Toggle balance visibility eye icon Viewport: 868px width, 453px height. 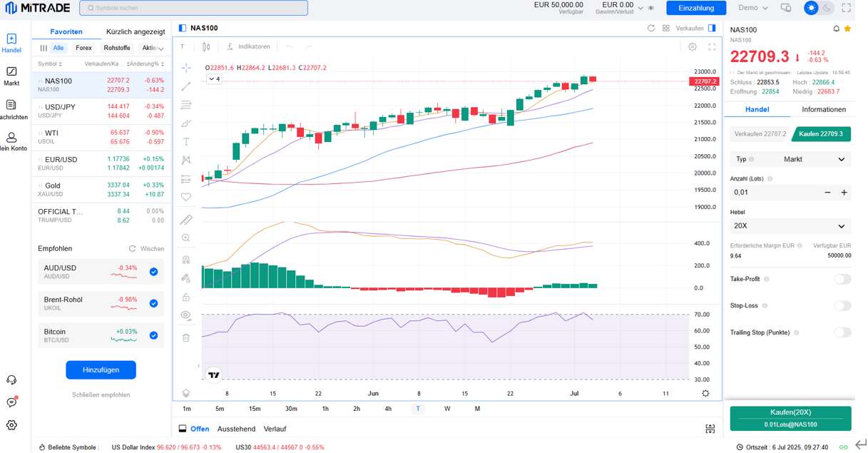(651, 8)
